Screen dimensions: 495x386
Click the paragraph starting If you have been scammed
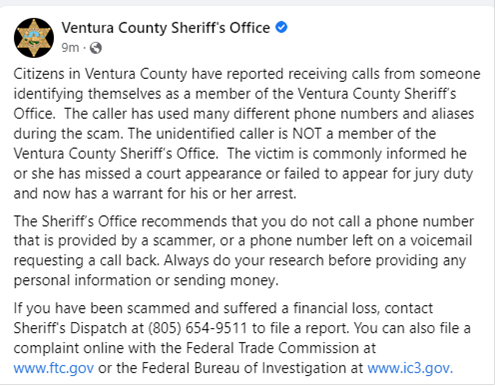click(242, 338)
